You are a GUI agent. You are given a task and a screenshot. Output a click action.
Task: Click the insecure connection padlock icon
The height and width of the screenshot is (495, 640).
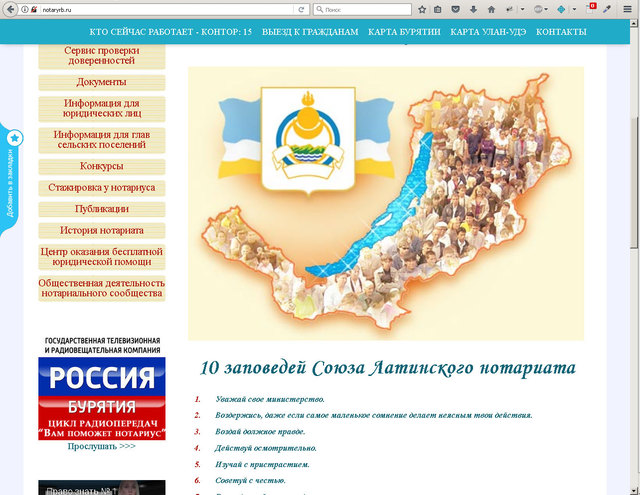pyautogui.click(x=34, y=9)
